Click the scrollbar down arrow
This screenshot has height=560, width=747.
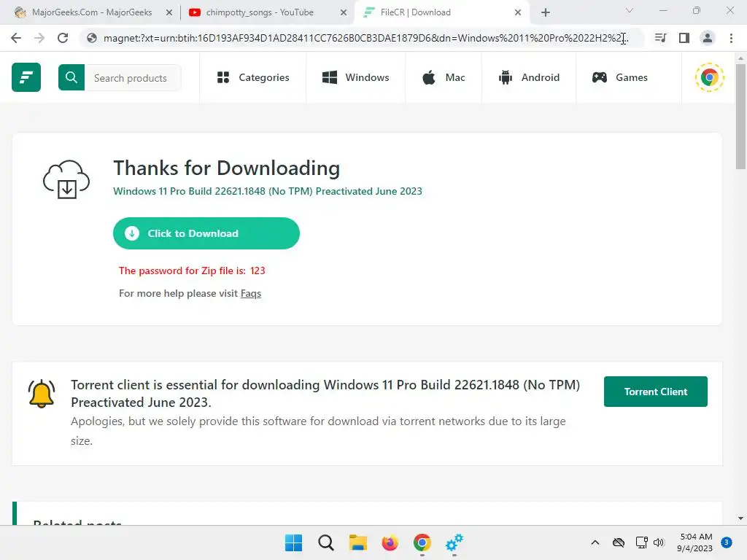(x=740, y=518)
